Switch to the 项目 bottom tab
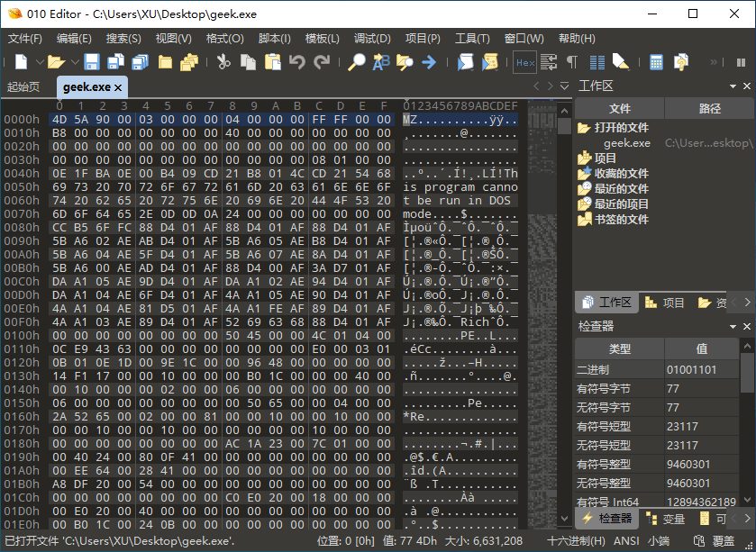 665,303
